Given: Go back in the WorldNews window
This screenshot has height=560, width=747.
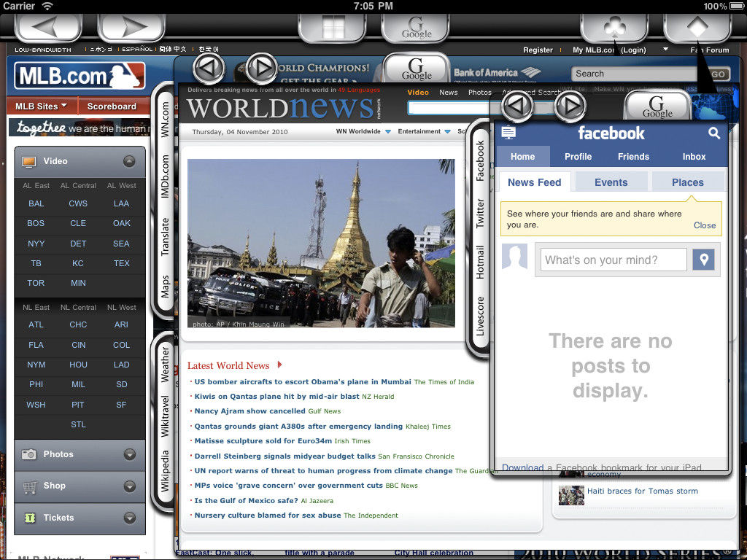Looking at the screenshot, I should (x=209, y=68).
